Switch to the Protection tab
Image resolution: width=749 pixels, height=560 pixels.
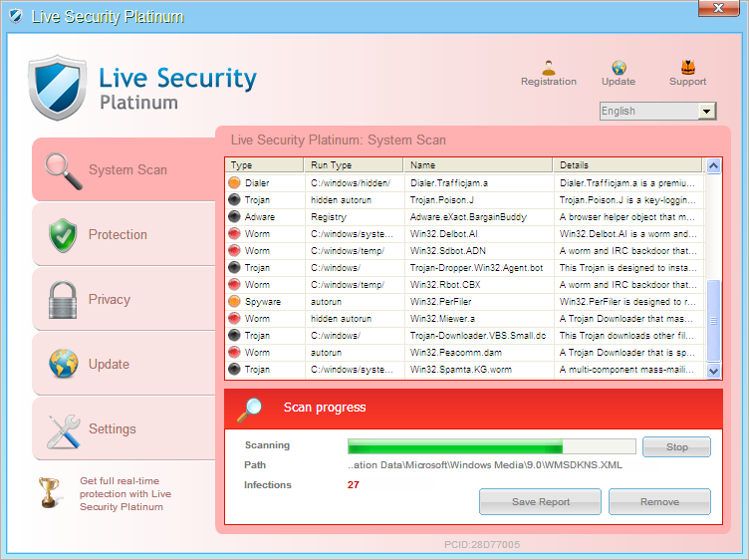[125, 234]
